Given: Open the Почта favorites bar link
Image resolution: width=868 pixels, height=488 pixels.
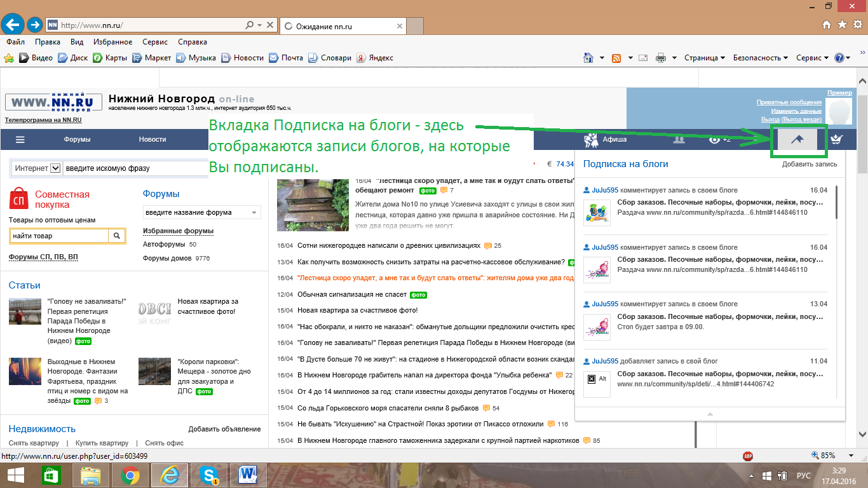Looking at the screenshot, I should point(286,58).
